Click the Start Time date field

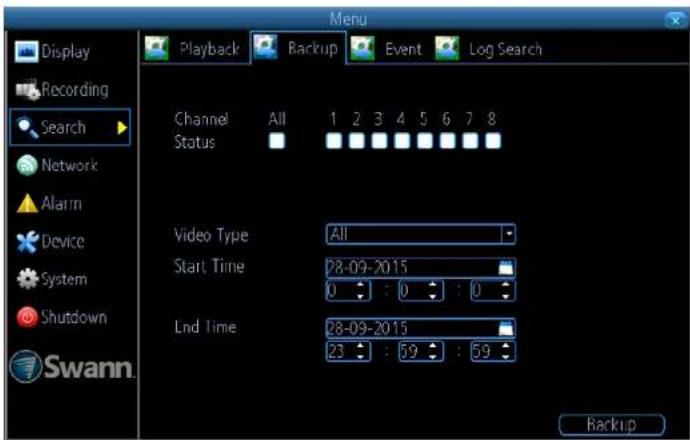tap(421, 268)
